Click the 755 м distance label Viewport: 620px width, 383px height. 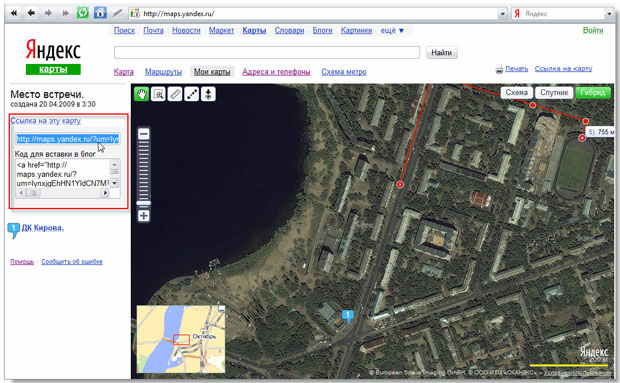[x=601, y=132]
